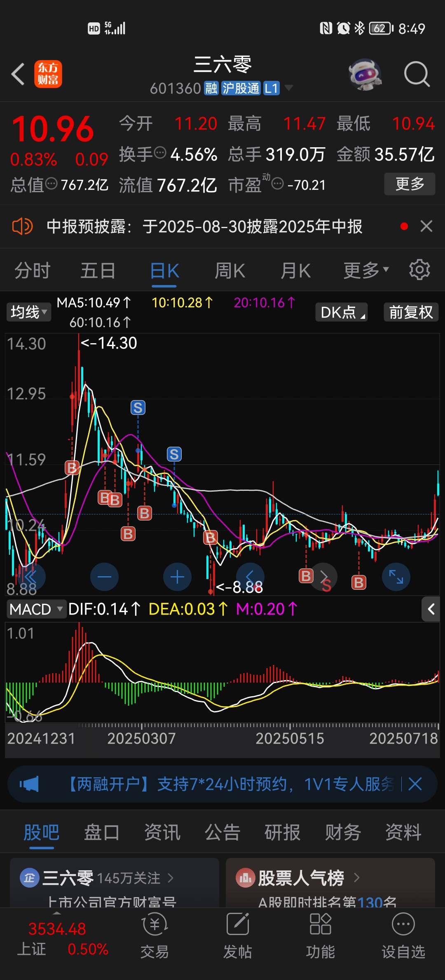Screen dimensions: 445x980
Task: Switch to the 公告 tab
Action: click(222, 832)
